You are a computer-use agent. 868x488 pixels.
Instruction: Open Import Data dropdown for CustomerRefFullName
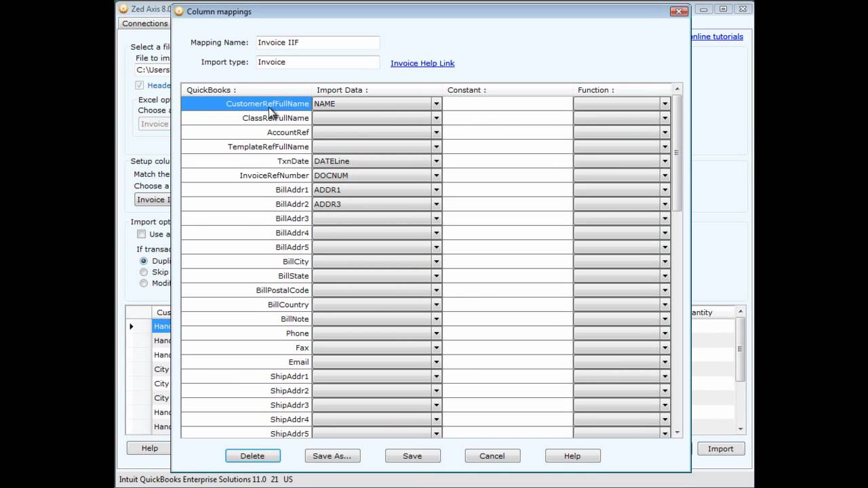437,104
